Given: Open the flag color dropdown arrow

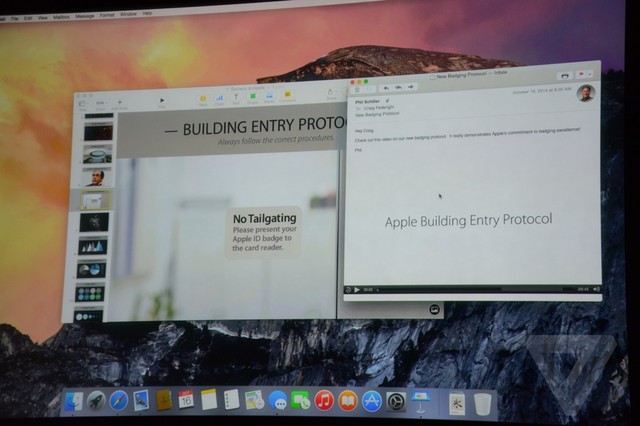Looking at the screenshot, I should [x=589, y=74].
